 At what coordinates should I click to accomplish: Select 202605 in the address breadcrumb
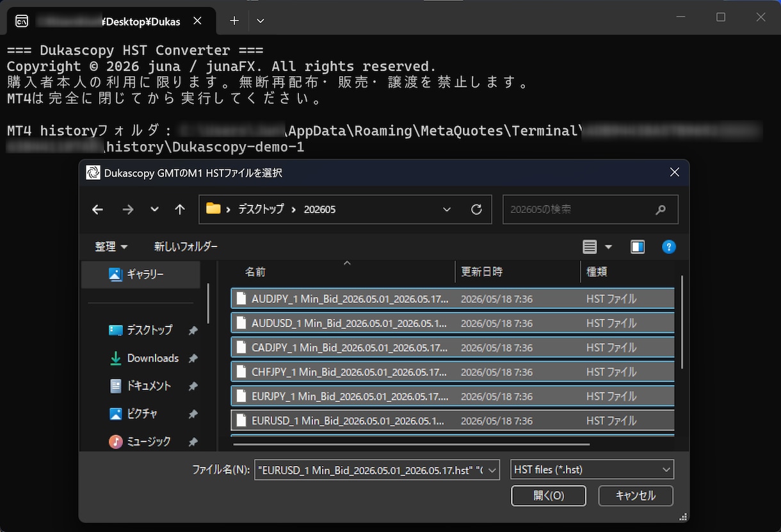click(319, 209)
